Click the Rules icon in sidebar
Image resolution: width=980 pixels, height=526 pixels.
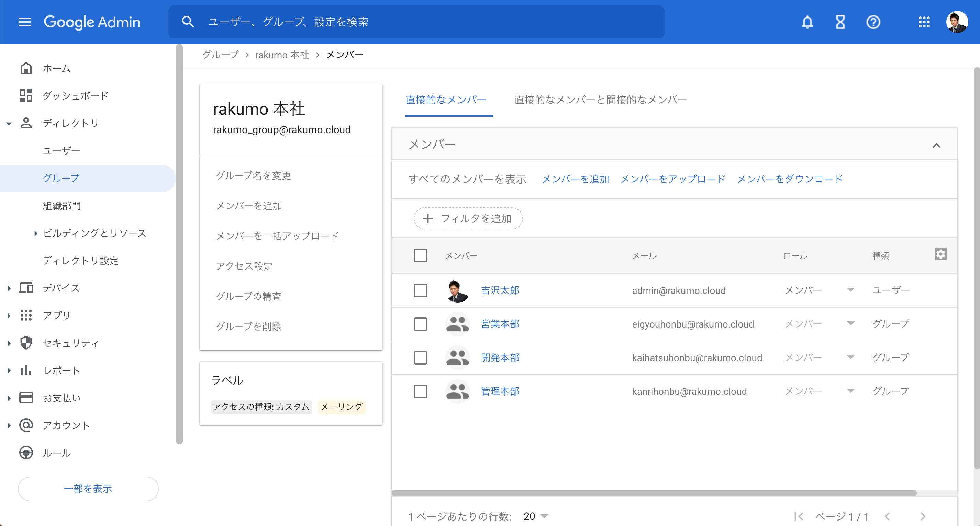pos(26,453)
